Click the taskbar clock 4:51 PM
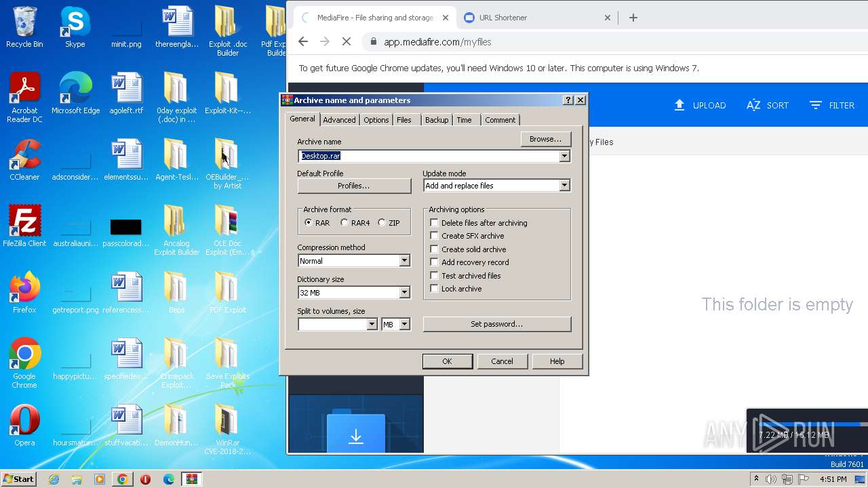Image resolution: width=868 pixels, height=488 pixels. (x=833, y=479)
